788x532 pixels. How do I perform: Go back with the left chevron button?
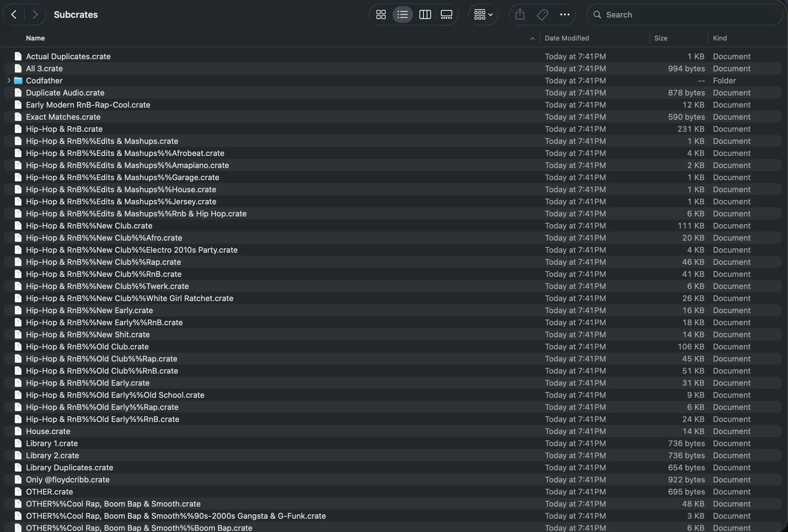tap(14, 15)
